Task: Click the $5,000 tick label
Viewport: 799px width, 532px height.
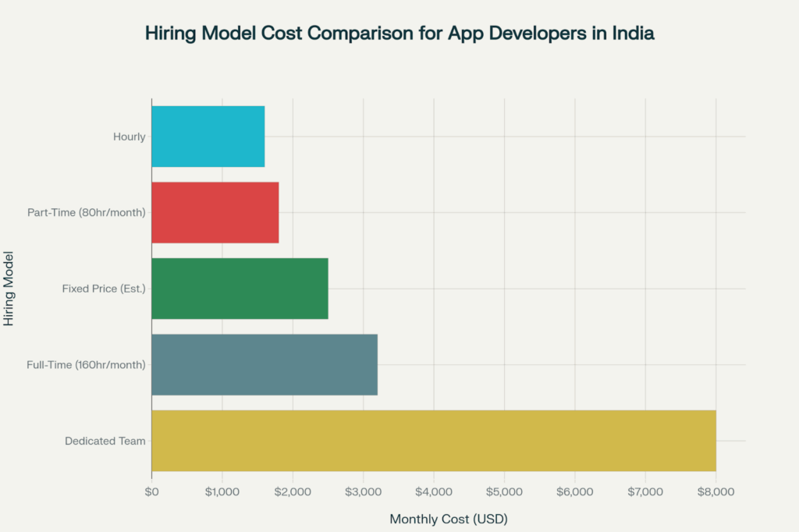Action: click(504, 491)
